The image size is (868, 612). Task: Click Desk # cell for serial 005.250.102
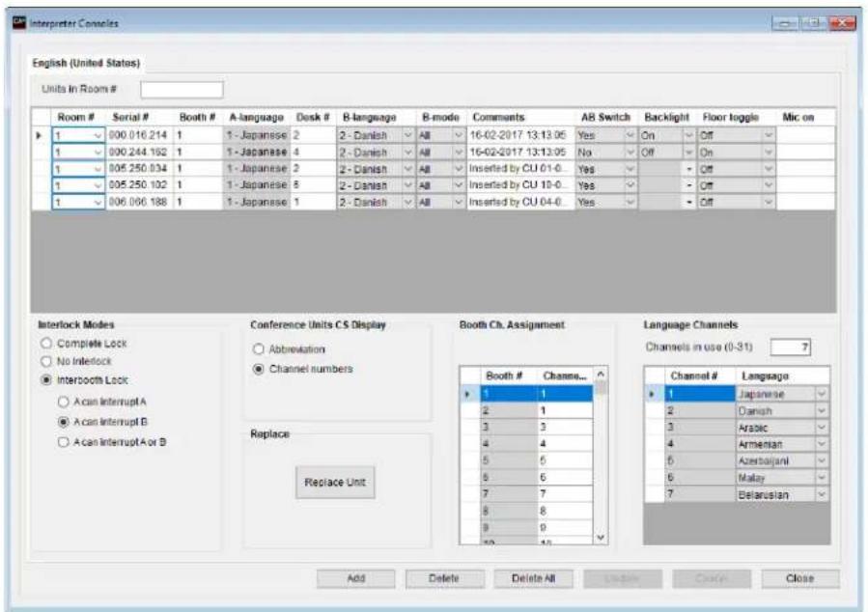[x=313, y=185]
